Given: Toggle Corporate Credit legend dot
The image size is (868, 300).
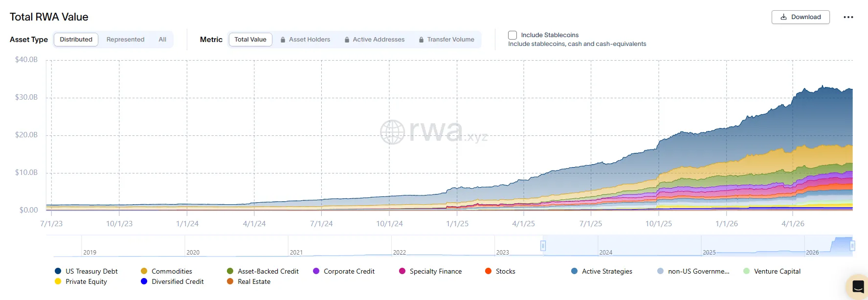Looking at the screenshot, I should [316, 271].
